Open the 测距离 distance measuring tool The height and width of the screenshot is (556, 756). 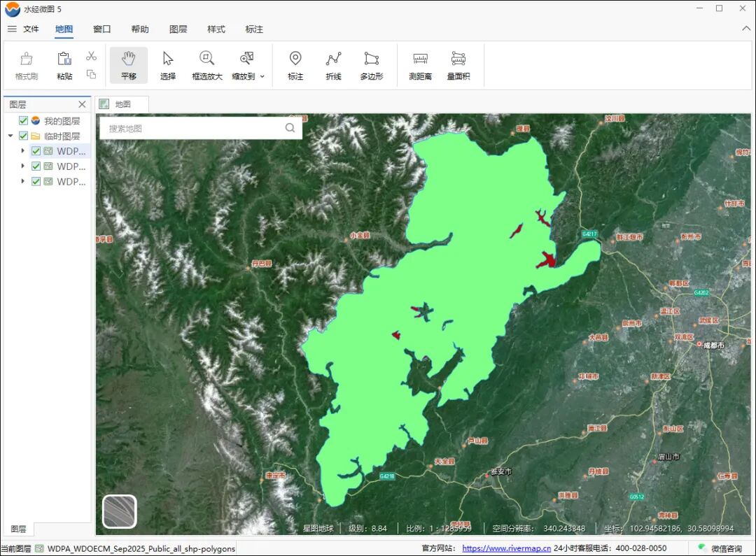click(420, 65)
